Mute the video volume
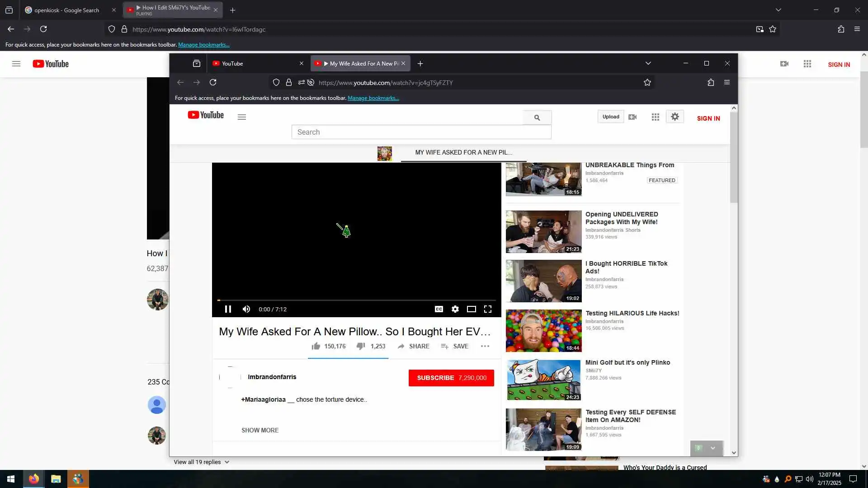This screenshot has width=868, height=488. point(246,309)
